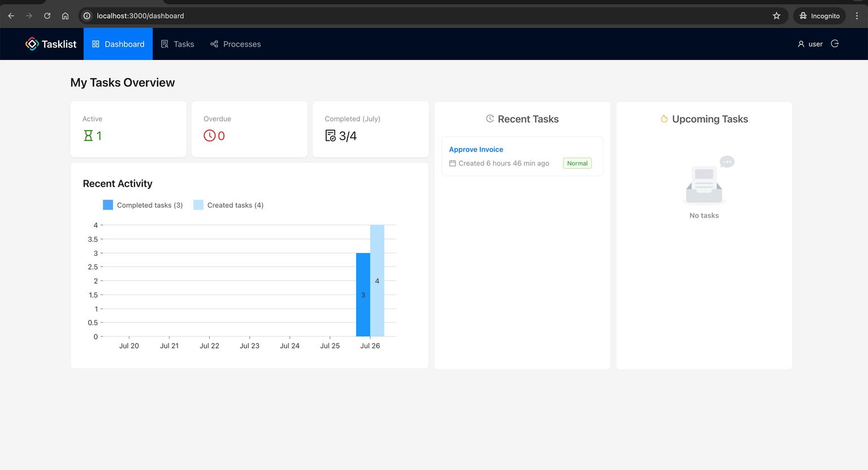
Task: Switch to the Tasks tab
Action: point(177,44)
